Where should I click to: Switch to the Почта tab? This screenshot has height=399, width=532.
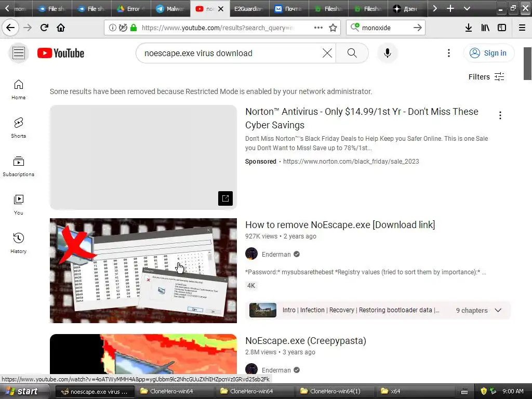coord(289,9)
